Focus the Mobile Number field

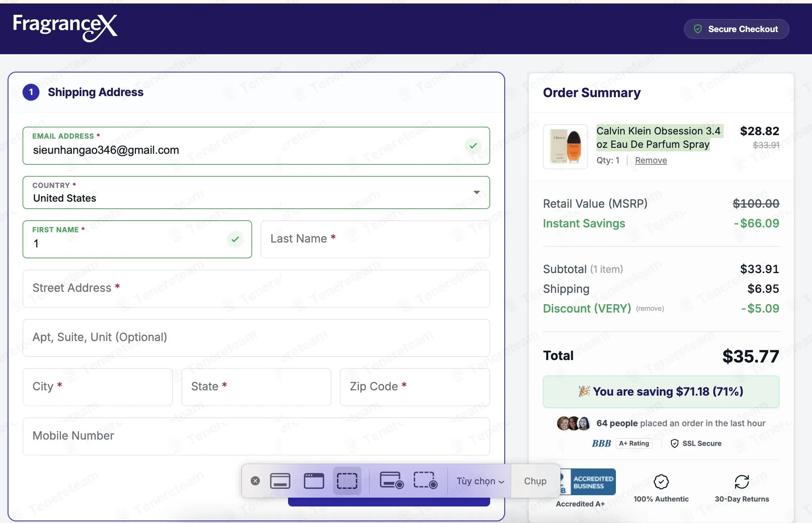256,436
